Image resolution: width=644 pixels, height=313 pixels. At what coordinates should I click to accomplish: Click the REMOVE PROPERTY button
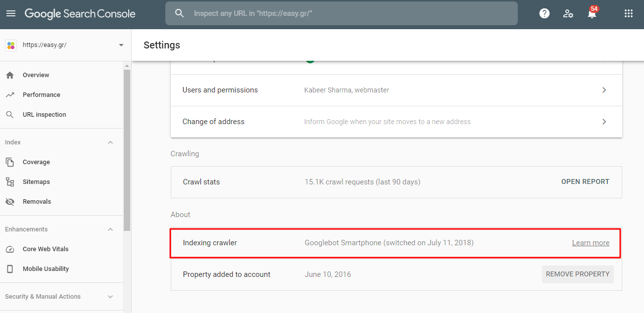[x=578, y=274]
